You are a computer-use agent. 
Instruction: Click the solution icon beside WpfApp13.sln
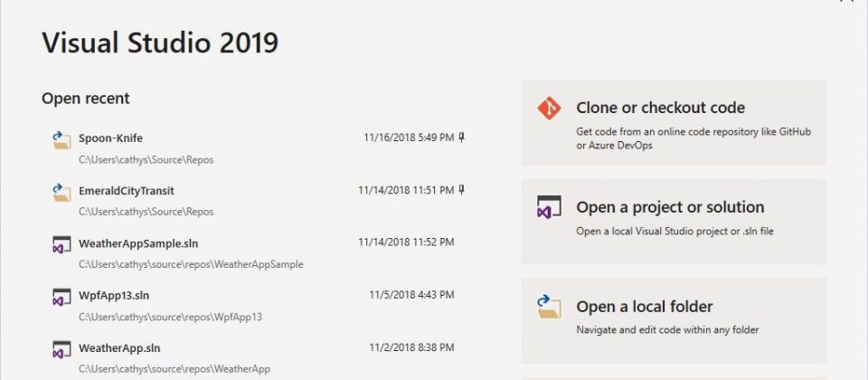coord(61,297)
